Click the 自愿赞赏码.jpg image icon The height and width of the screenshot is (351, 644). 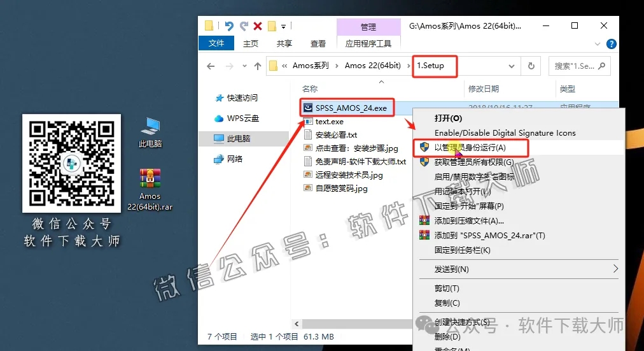tap(307, 189)
